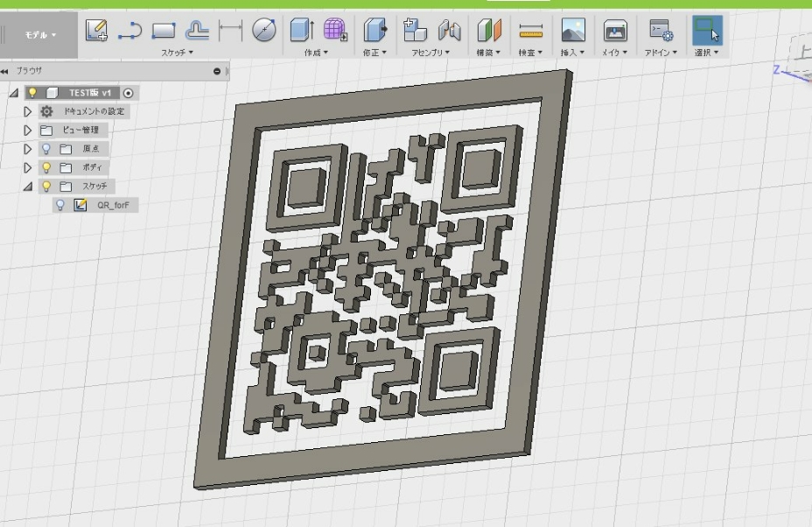Toggle visibility of QR_forF sketch
The width and height of the screenshot is (812, 527).
click(60, 205)
